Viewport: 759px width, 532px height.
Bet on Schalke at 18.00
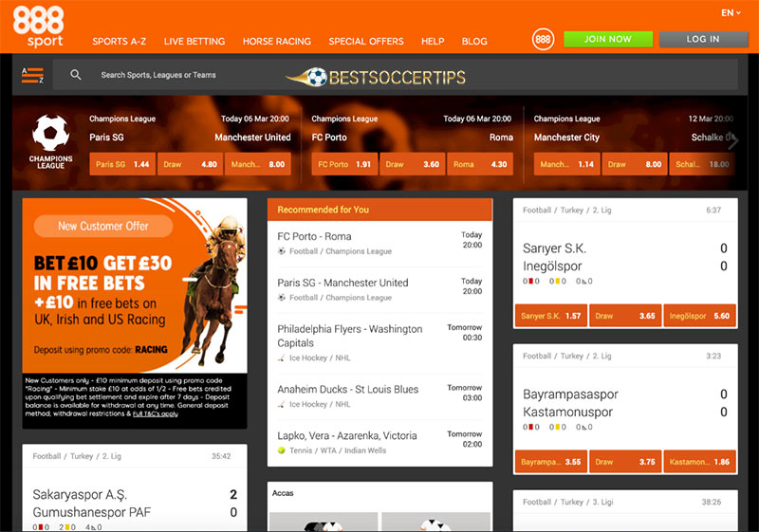(x=702, y=164)
